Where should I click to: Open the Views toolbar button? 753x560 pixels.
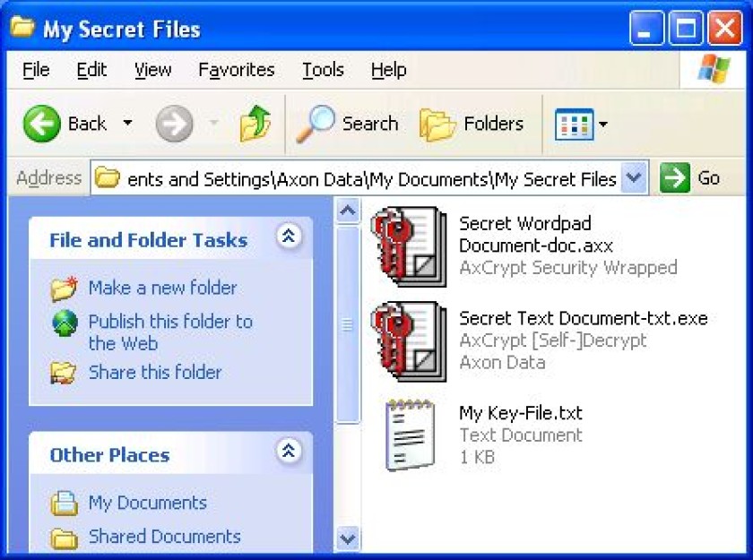pos(574,125)
